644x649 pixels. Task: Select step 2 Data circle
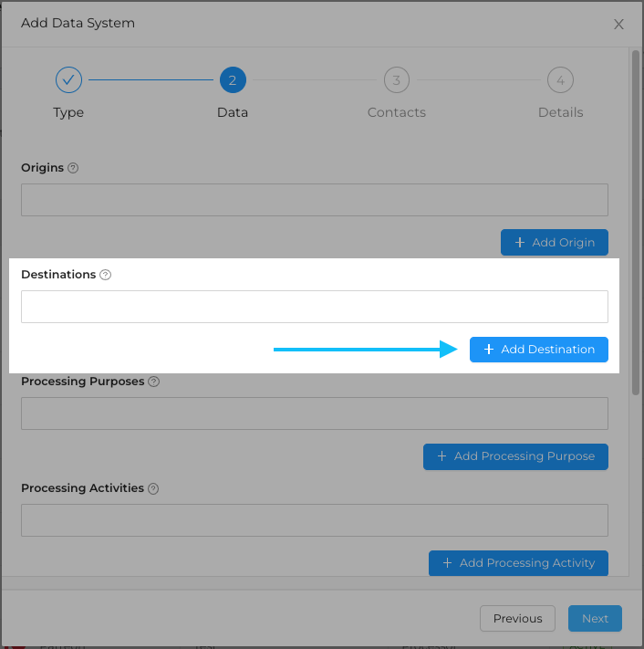pyautogui.click(x=233, y=80)
